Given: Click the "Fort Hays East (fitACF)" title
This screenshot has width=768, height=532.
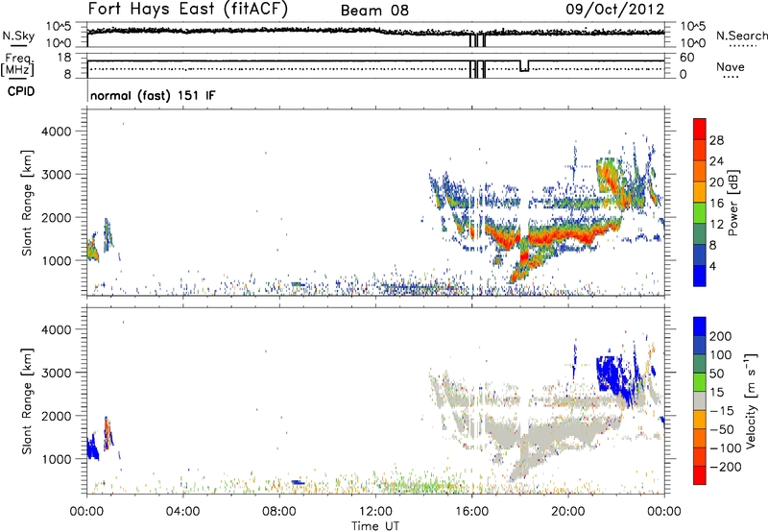Looking at the screenshot, I should point(188,10).
